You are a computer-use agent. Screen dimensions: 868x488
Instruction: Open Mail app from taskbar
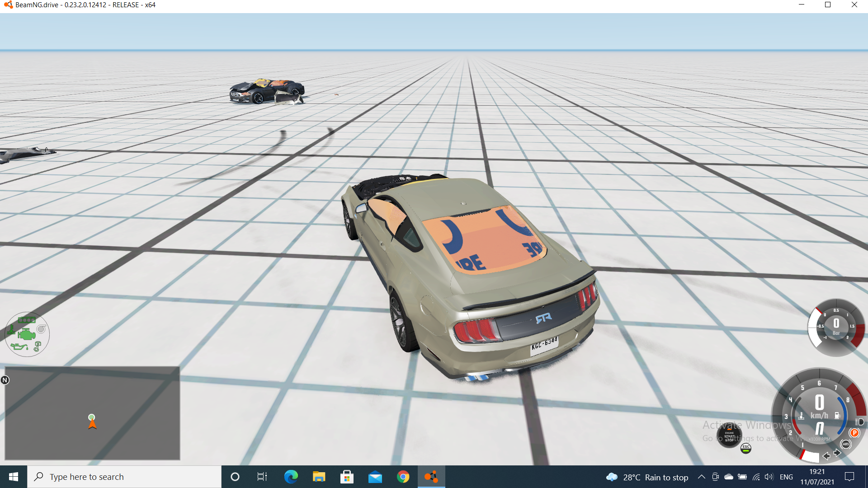pos(375,477)
